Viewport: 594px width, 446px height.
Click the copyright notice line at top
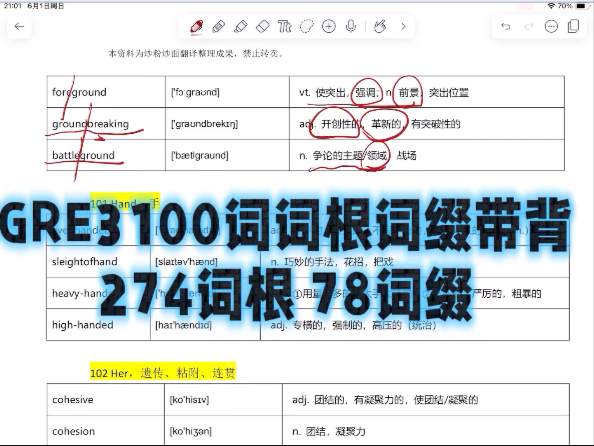(196, 53)
